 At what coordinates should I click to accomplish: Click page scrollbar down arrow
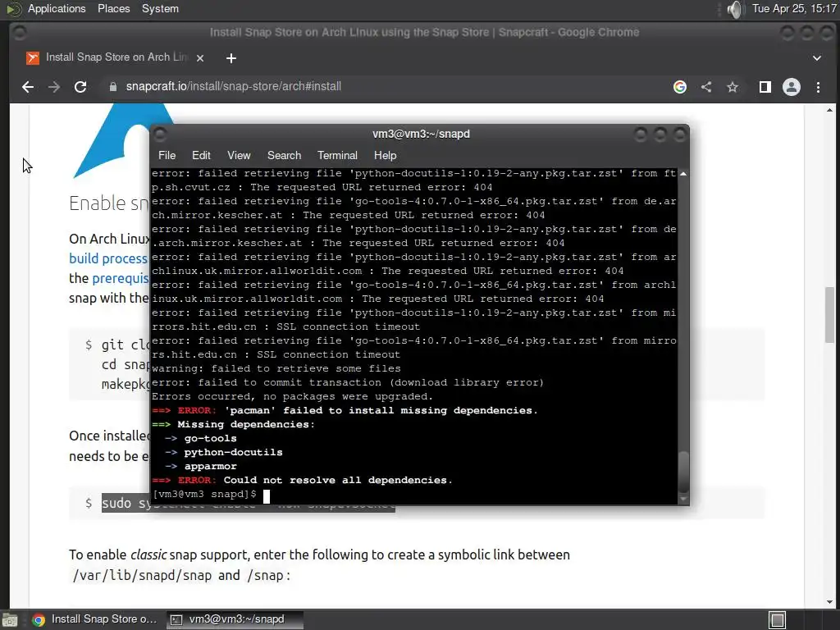pyautogui.click(x=829, y=601)
